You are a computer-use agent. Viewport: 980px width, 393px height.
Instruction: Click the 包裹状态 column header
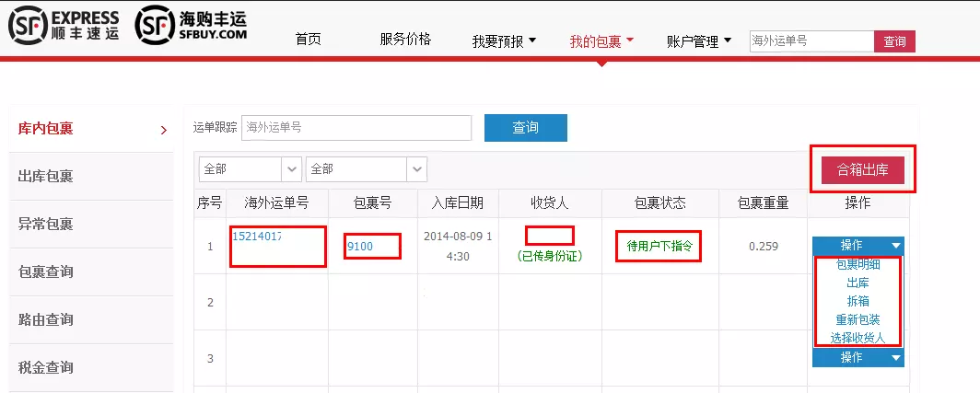[x=660, y=203]
